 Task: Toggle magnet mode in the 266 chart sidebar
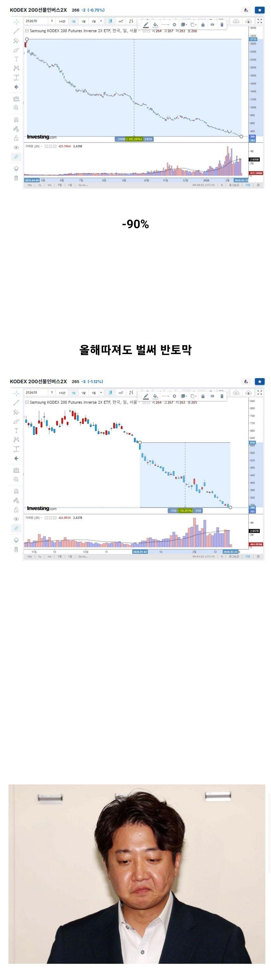click(x=16, y=119)
